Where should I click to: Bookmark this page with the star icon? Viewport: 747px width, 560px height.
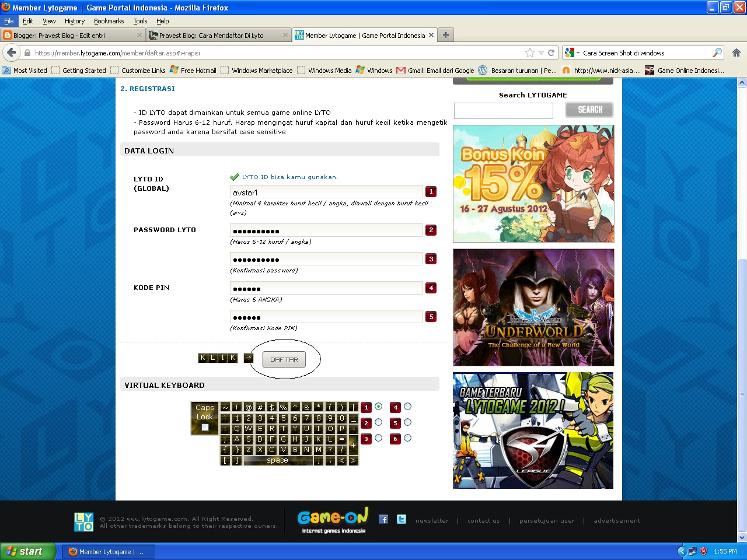pyautogui.click(x=530, y=52)
